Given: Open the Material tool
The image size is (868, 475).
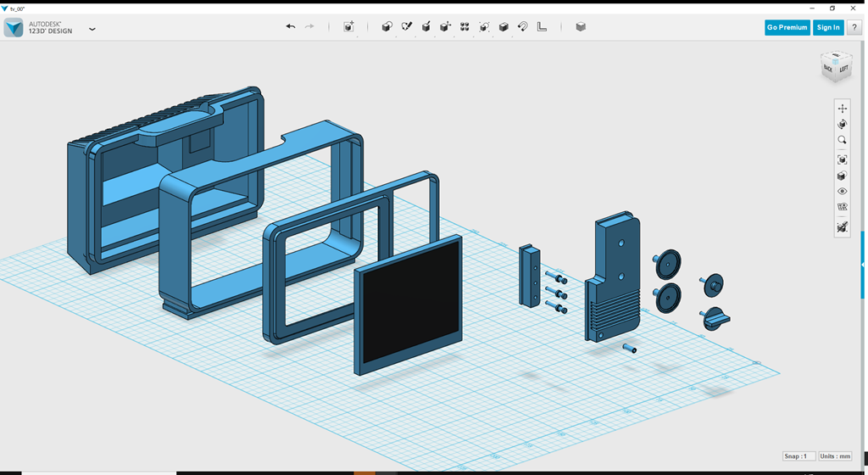Looking at the screenshot, I should click(x=581, y=27).
